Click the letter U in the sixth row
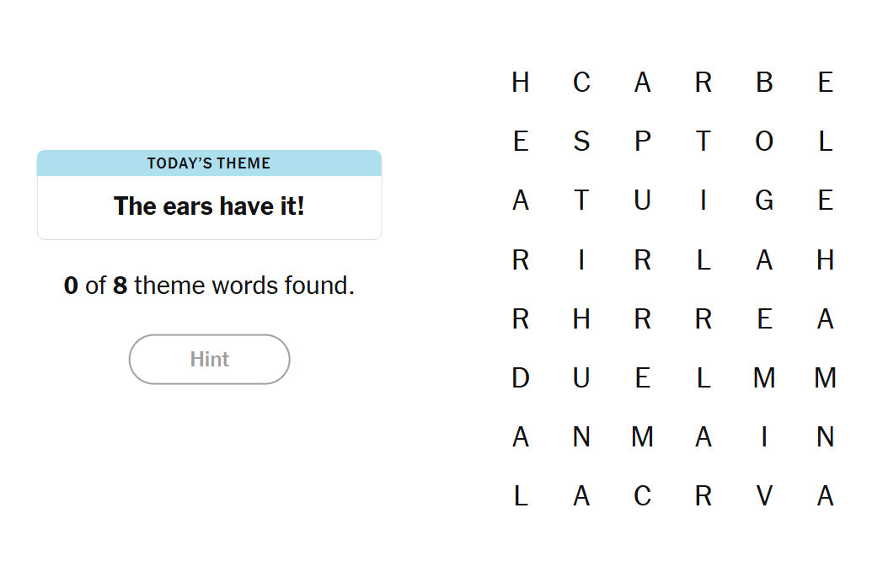 pyautogui.click(x=581, y=378)
